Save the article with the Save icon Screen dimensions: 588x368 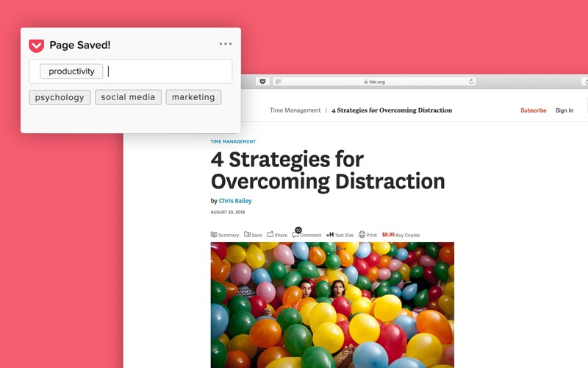253,235
